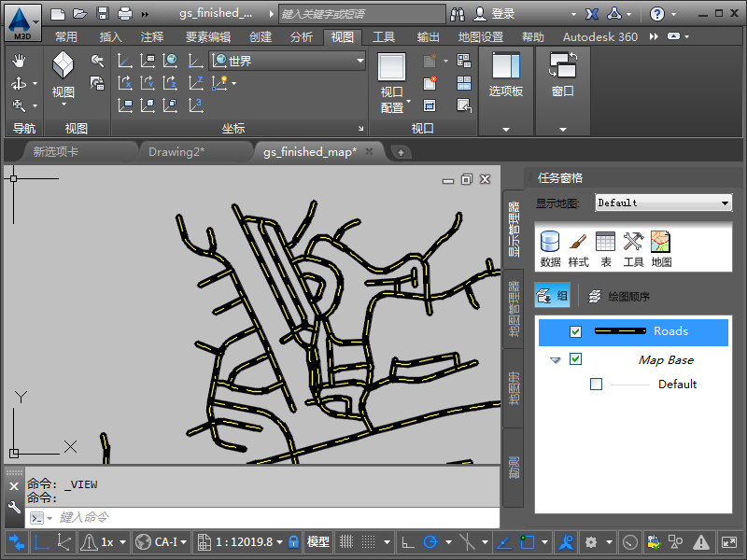Collapse the Map Base tree group
Screen dimensions: 747x560
pyautogui.click(x=556, y=360)
